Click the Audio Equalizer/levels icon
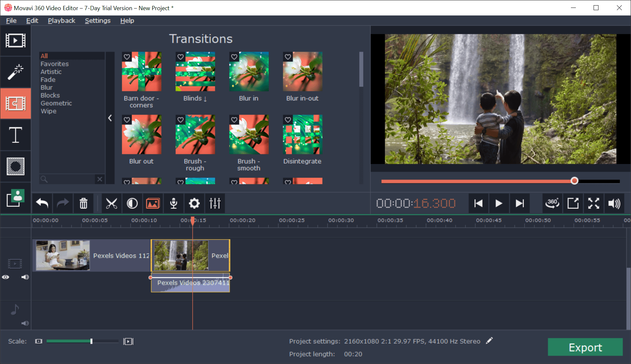This screenshot has width=631, height=364. [215, 203]
